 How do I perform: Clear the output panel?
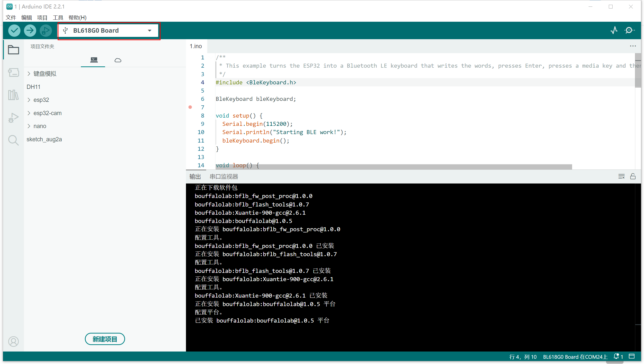coord(622,177)
